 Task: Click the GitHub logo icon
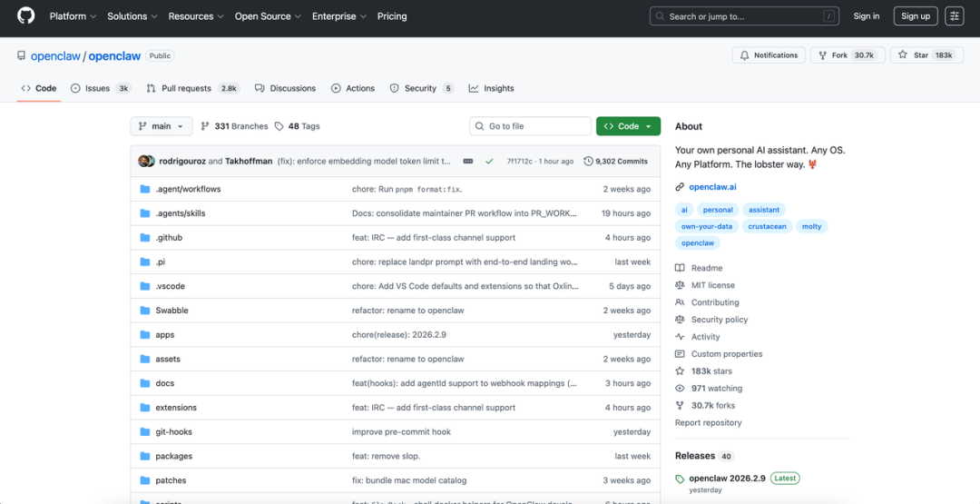[x=25, y=16]
